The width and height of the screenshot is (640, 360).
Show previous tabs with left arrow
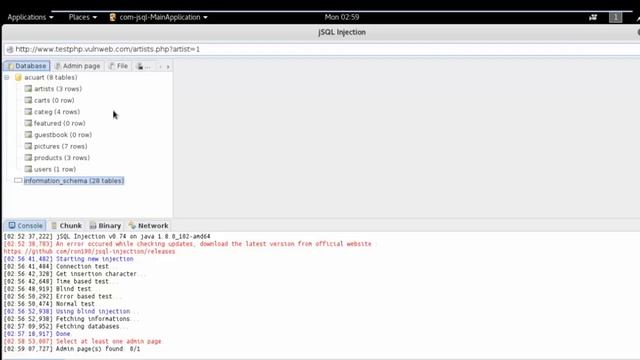(160, 66)
